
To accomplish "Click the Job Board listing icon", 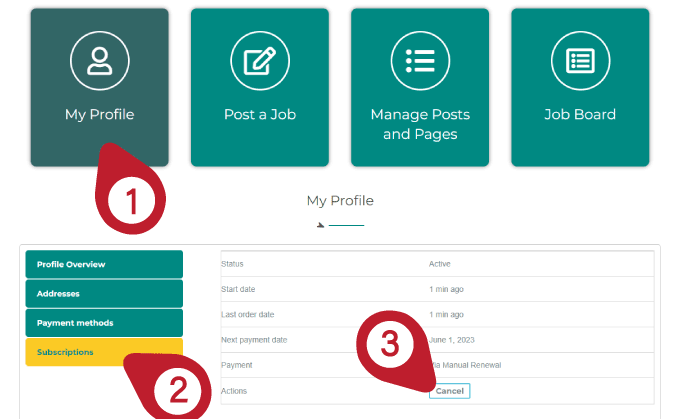I will [579, 61].
